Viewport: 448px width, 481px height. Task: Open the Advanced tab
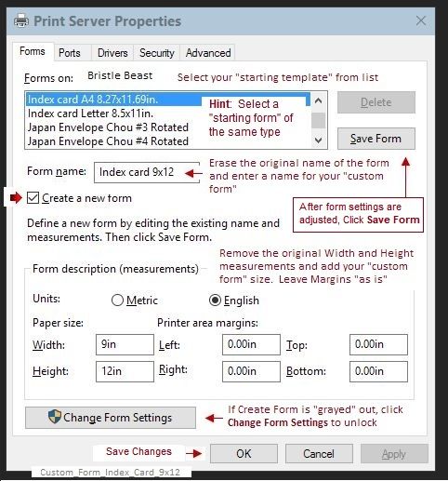click(208, 53)
